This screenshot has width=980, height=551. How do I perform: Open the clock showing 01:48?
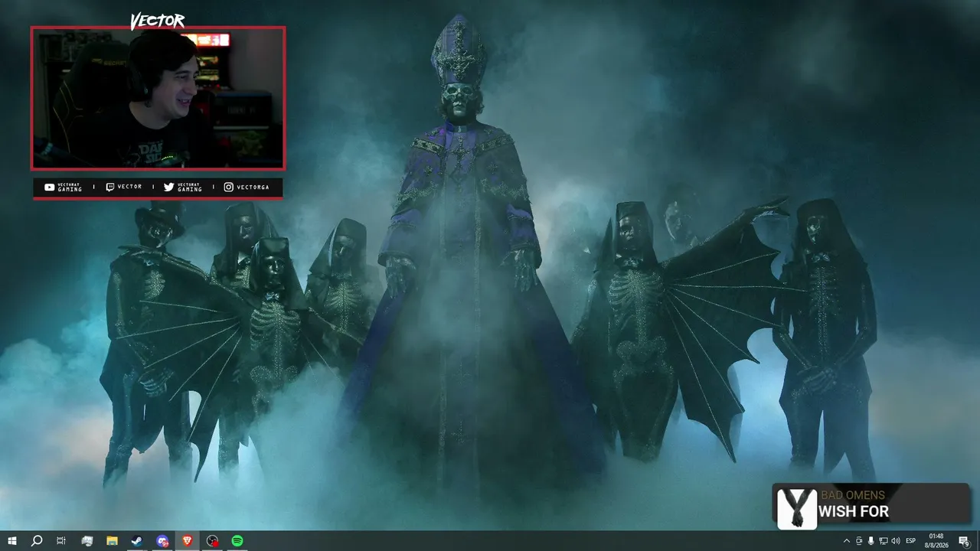pos(936,541)
